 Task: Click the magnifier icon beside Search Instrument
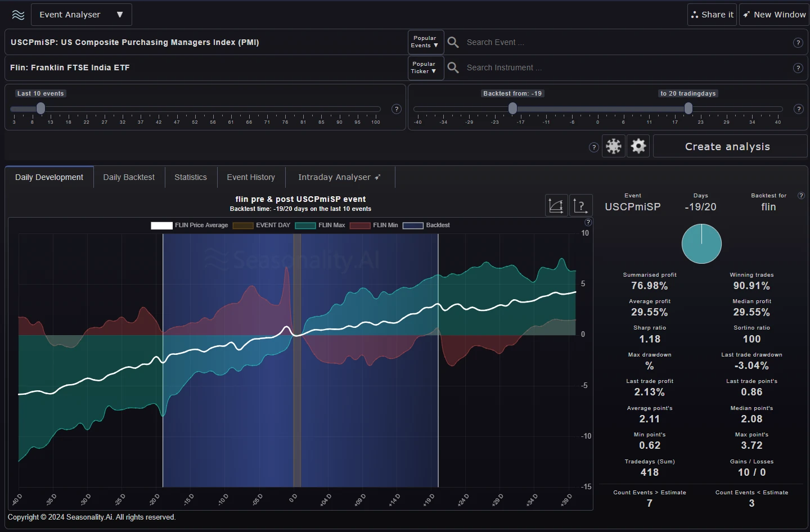pos(453,67)
